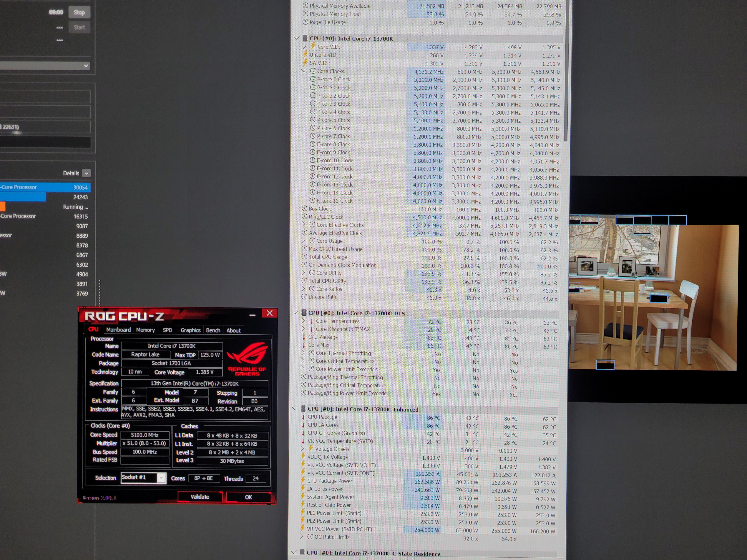The height and width of the screenshot is (560, 747).
Task: Click the Total CPU Usage icon
Action: (304, 256)
